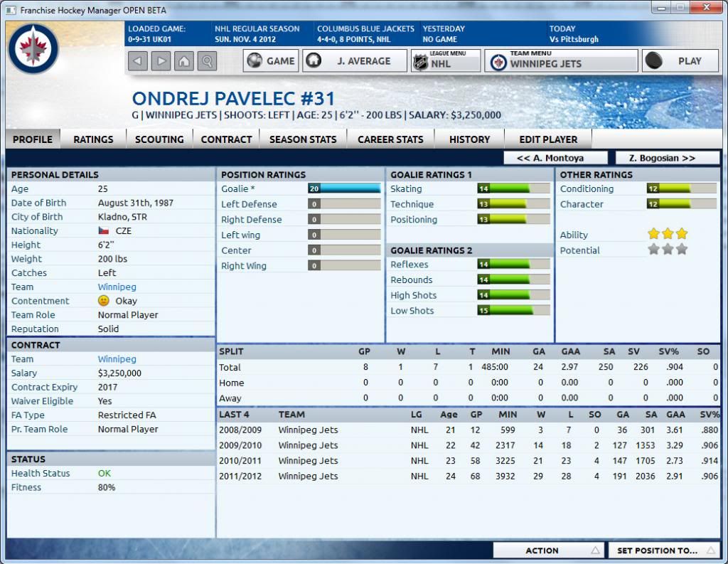Click the PLAY button
The height and width of the screenshot is (564, 728).
(680, 61)
